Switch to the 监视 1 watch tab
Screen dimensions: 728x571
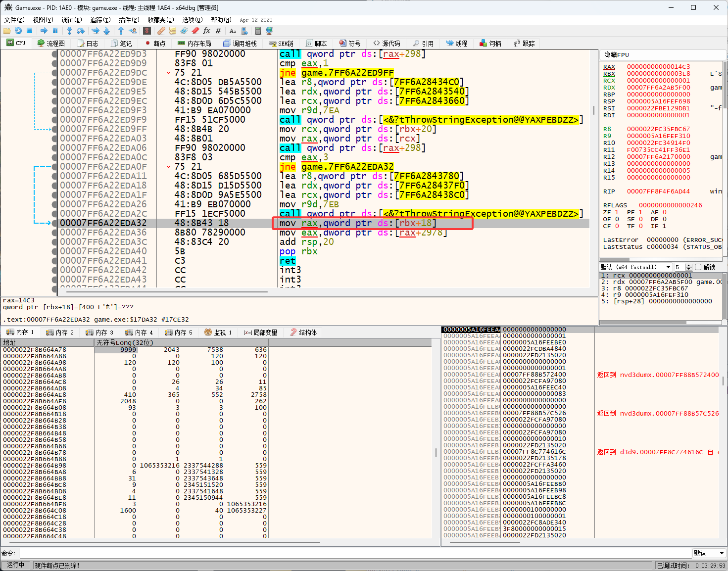coord(218,333)
